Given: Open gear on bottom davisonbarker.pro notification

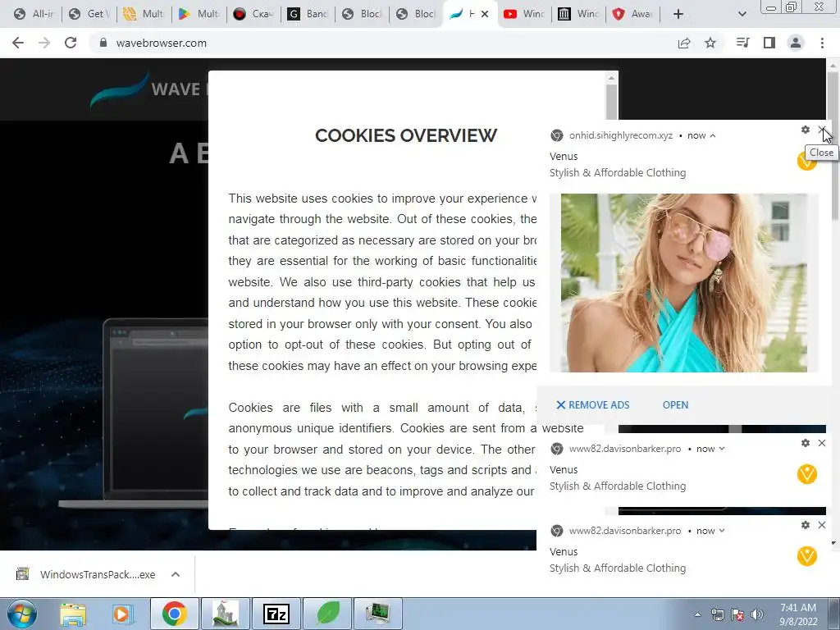Looking at the screenshot, I should tap(806, 525).
